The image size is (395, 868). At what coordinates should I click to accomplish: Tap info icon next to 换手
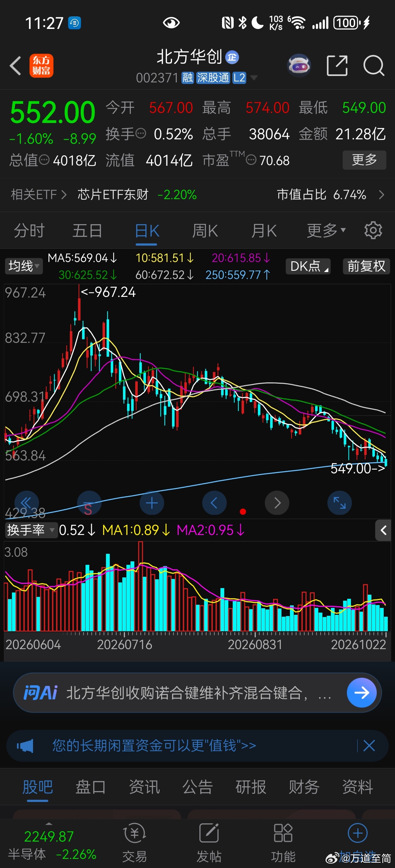point(141,133)
